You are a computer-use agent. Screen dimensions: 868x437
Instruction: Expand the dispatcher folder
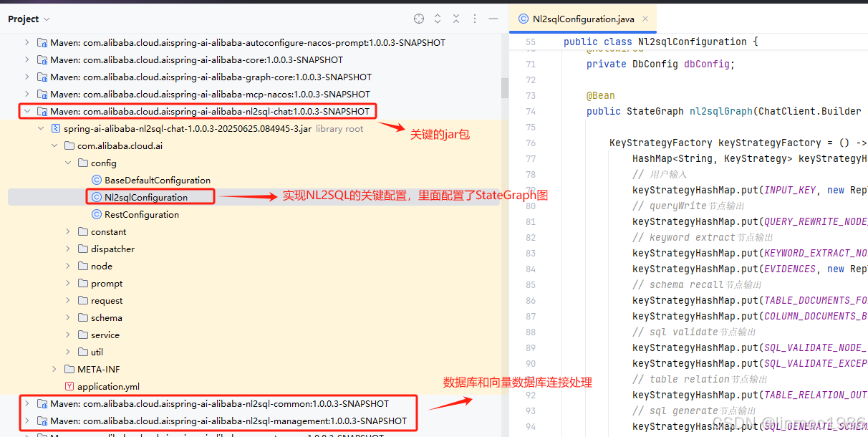coord(68,249)
